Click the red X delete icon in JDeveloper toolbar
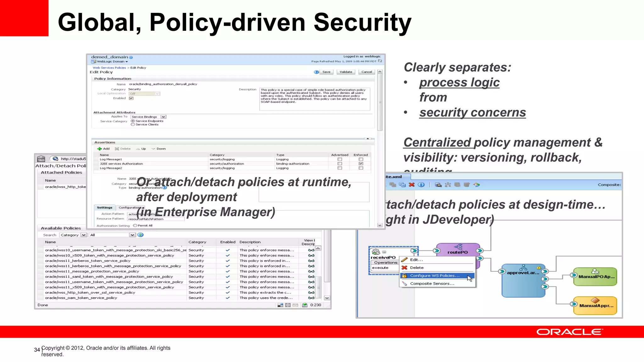Image resolution: width=644 pixels, height=362 pixels. [x=412, y=185]
